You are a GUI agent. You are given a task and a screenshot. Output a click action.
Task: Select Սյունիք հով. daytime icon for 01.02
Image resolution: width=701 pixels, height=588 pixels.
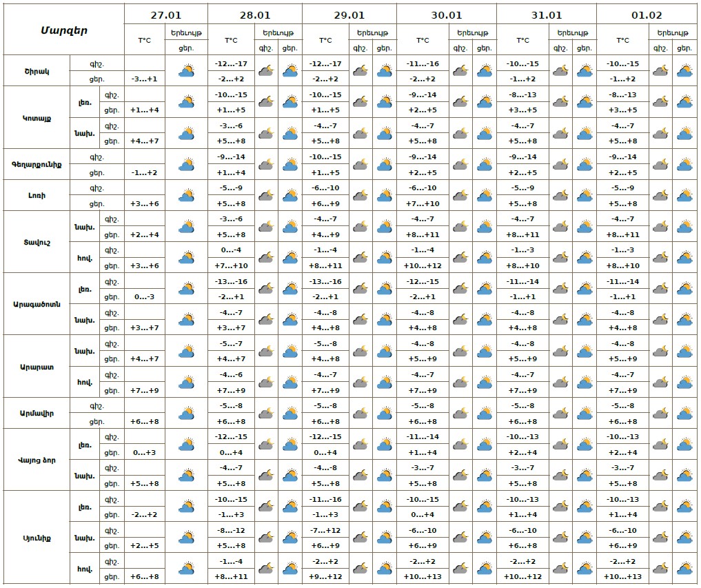pyautogui.click(x=684, y=569)
